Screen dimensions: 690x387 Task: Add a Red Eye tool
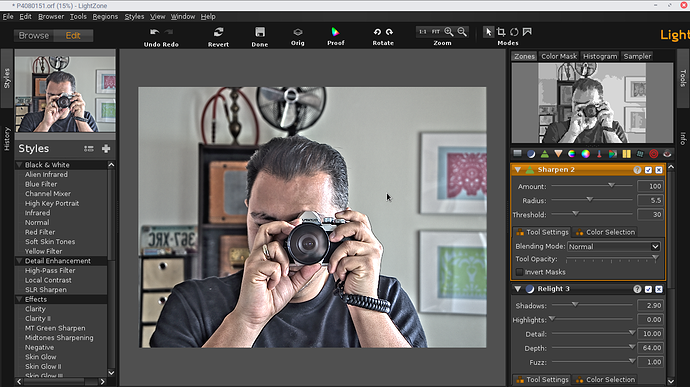667,154
